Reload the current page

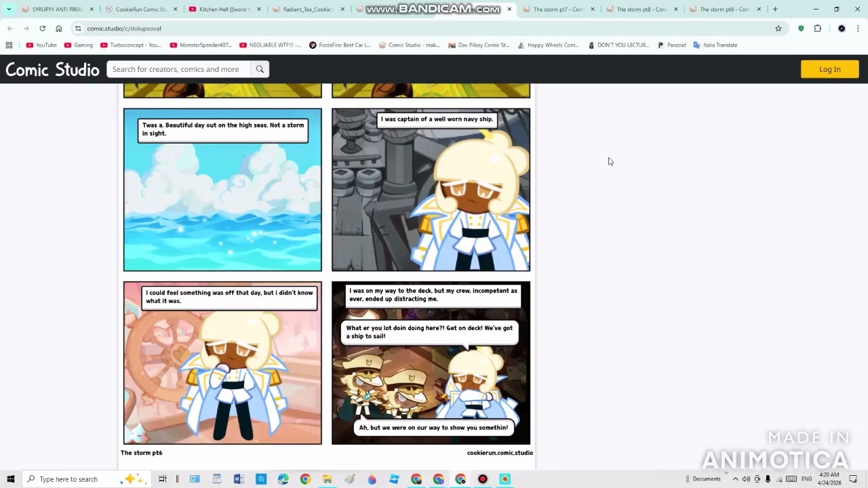(42, 28)
